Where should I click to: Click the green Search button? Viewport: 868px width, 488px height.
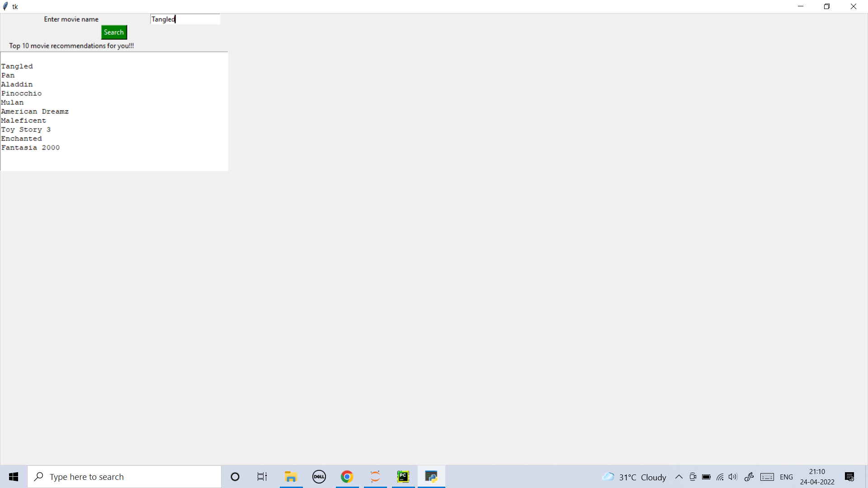tap(114, 32)
